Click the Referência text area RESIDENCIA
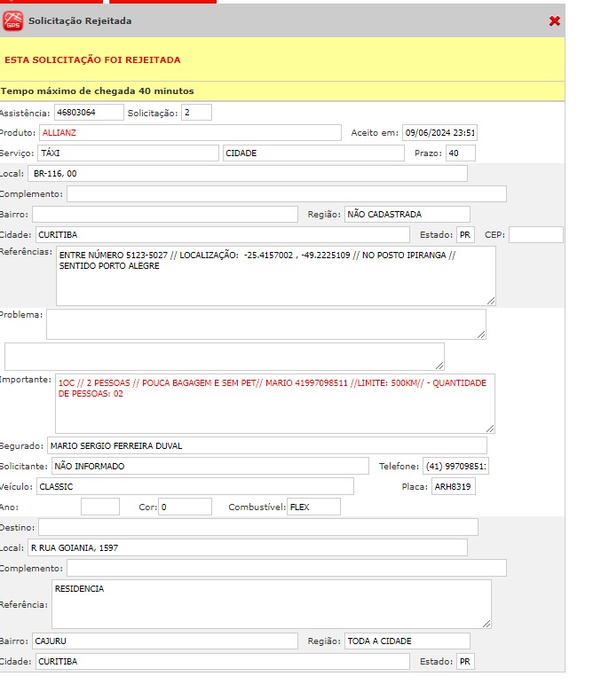609x700 pixels. coord(272,604)
